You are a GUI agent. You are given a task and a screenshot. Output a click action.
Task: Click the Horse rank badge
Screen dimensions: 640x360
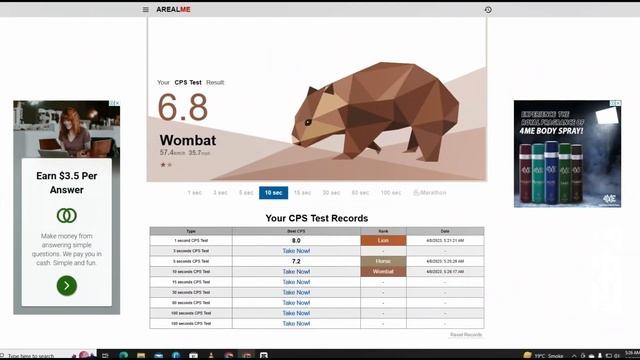pos(383,261)
